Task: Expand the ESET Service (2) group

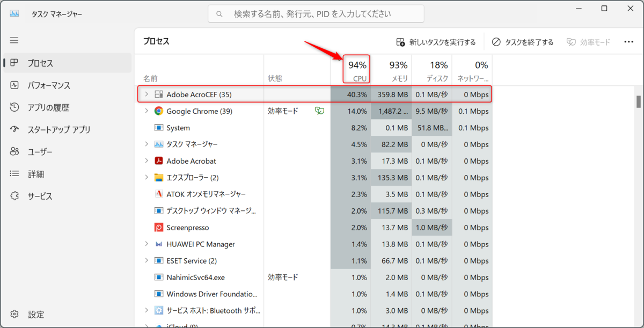Action: 146,261
